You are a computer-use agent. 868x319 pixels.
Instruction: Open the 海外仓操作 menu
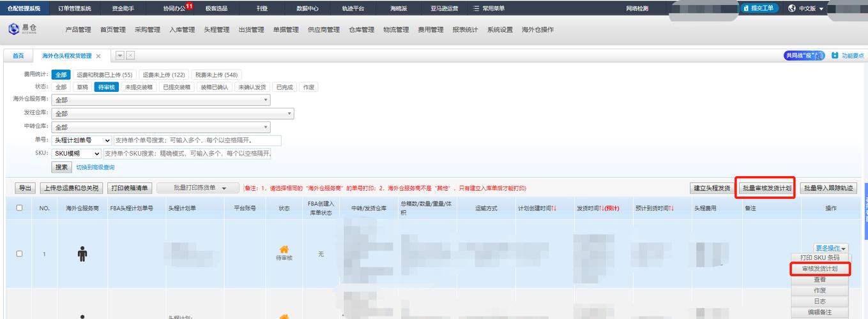(x=538, y=30)
